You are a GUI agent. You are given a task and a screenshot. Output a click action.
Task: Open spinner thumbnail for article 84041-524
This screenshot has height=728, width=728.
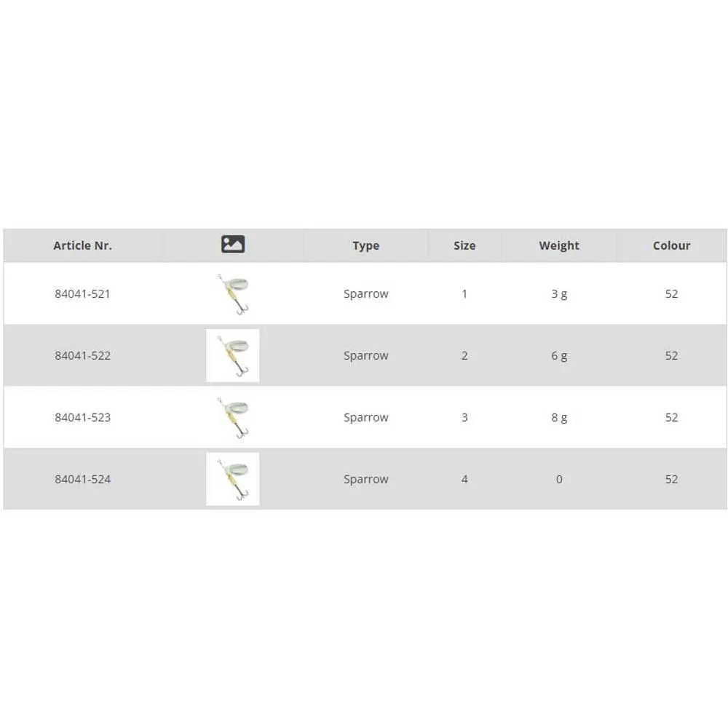[233, 479]
